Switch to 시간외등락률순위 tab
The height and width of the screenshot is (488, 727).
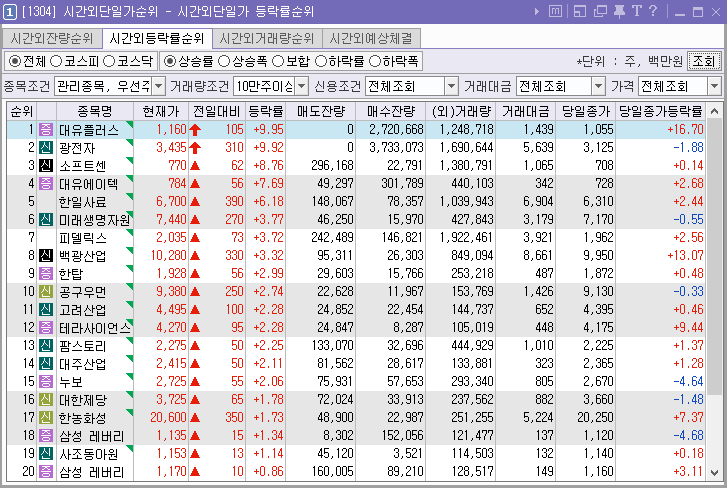pos(157,38)
